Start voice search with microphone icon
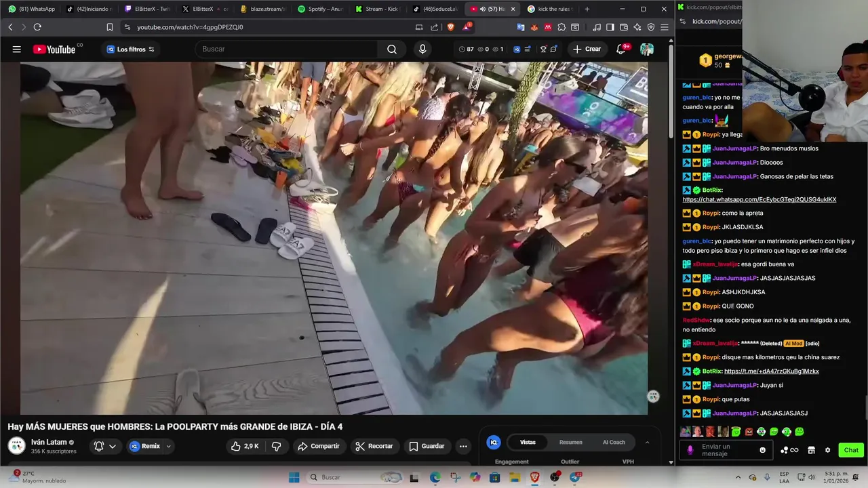This screenshot has width=868, height=488. coord(422,49)
